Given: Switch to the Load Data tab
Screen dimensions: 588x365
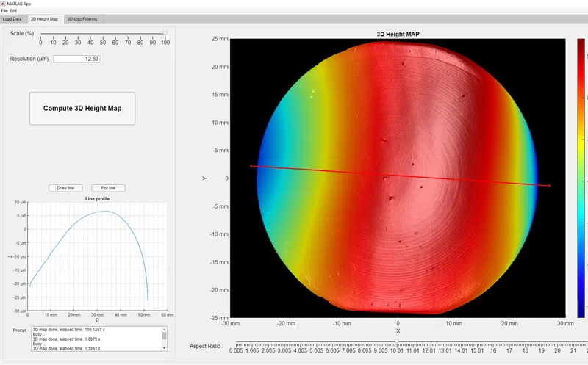Looking at the screenshot, I should [12, 19].
